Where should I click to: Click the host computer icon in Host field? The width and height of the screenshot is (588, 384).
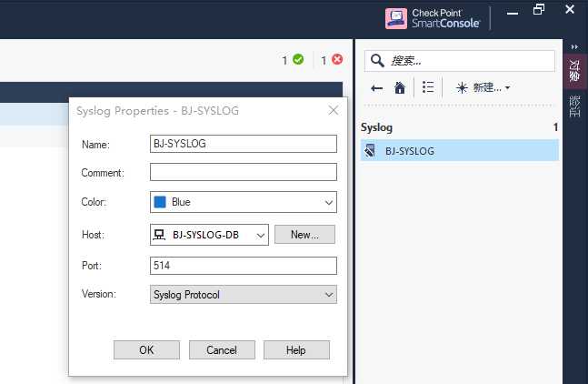click(x=159, y=235)
